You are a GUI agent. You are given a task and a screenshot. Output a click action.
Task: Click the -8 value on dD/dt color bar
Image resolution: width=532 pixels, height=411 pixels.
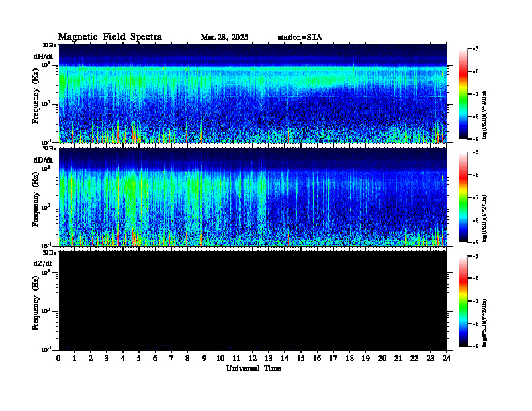[x=476, y=220]
